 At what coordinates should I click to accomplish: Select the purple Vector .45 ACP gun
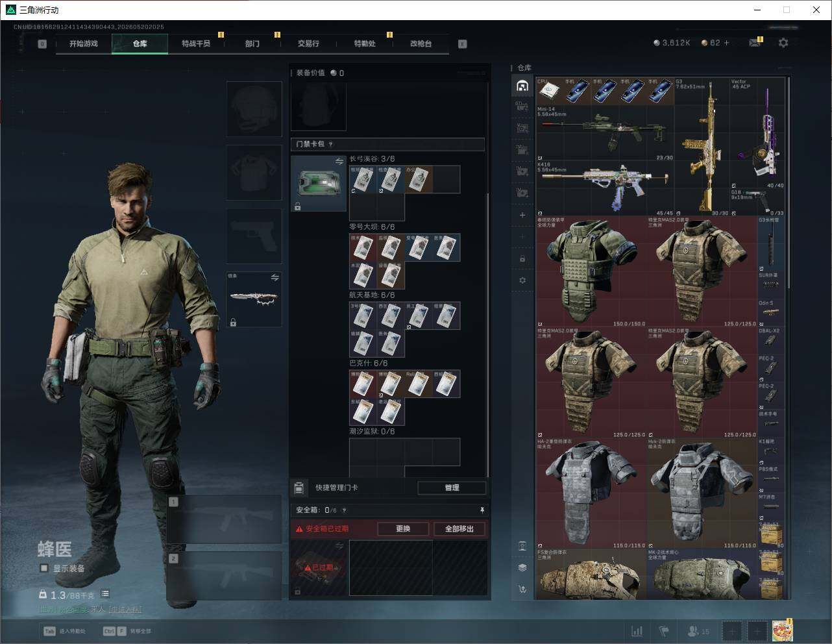(x=757, y=134)
